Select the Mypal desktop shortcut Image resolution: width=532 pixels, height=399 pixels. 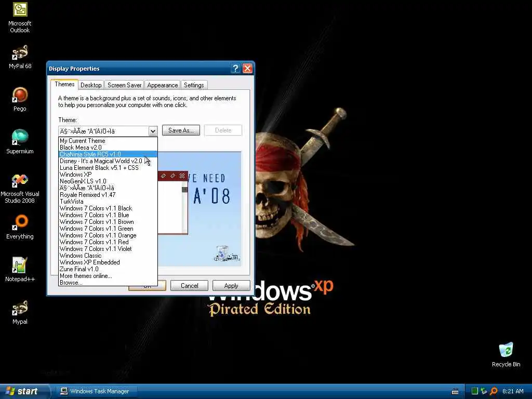pos(20,312)
